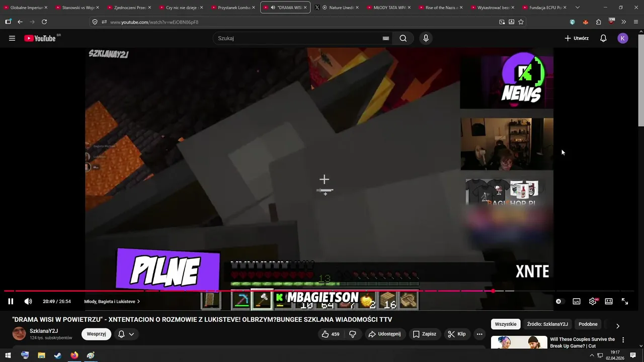
Task: Open the Windows notification center icon
Action: coord(633,355)
